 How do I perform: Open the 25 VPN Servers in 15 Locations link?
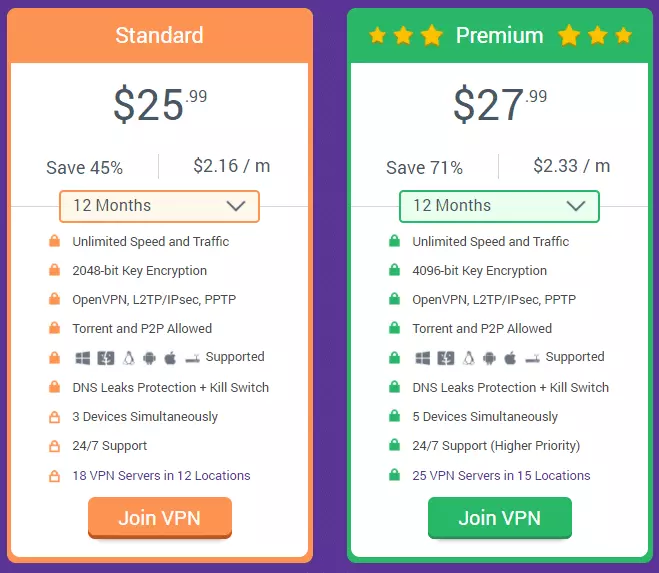click(501, 476)
